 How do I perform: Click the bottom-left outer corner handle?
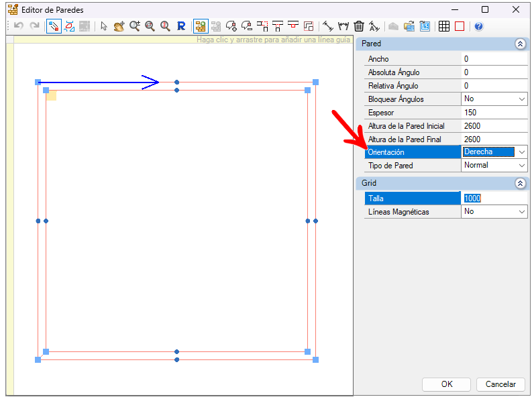tap(38, 359)
